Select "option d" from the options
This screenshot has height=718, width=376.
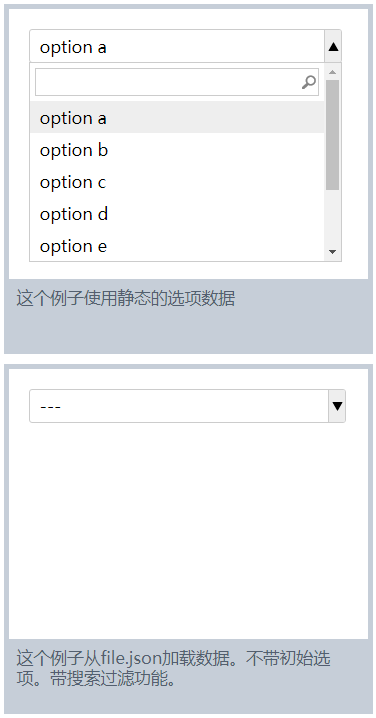[x=177, y=214]
